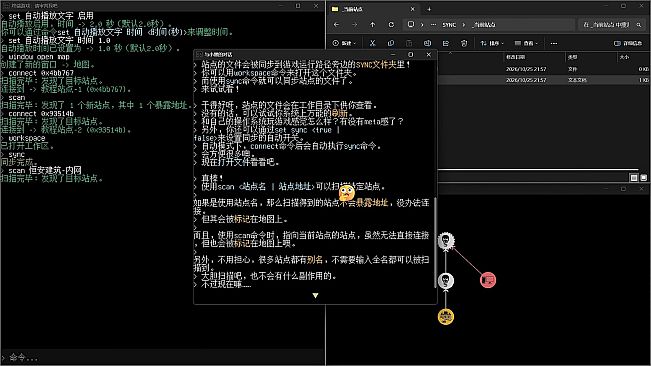Open the View dropdown in Explorer
The height and width of the screenshot is (366, 651).
tap(526, 43)
